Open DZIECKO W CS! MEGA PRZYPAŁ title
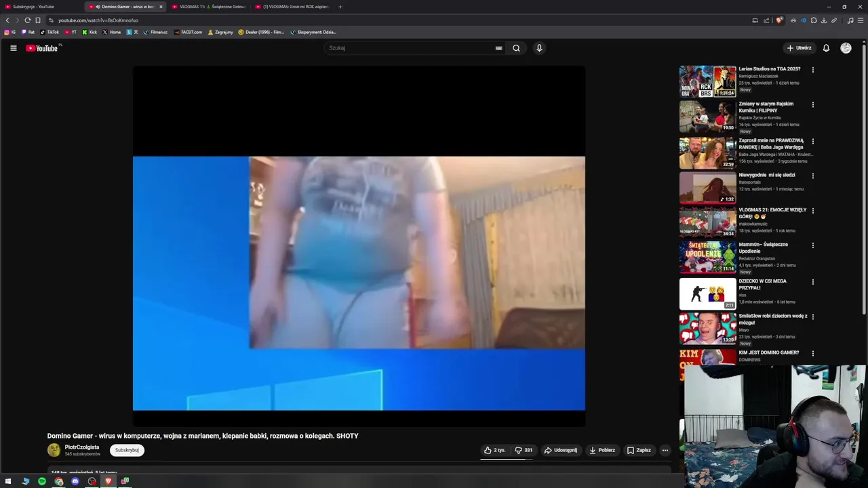The width and height of the screenshot is (868, 488). (x=763, y=284)
